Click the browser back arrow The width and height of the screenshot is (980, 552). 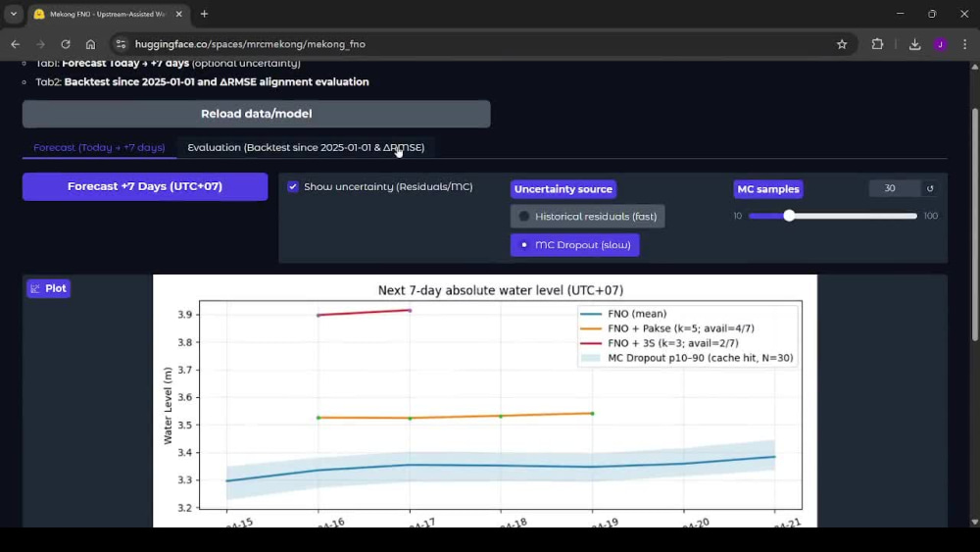pyautogui.click(x=15, y=44)
